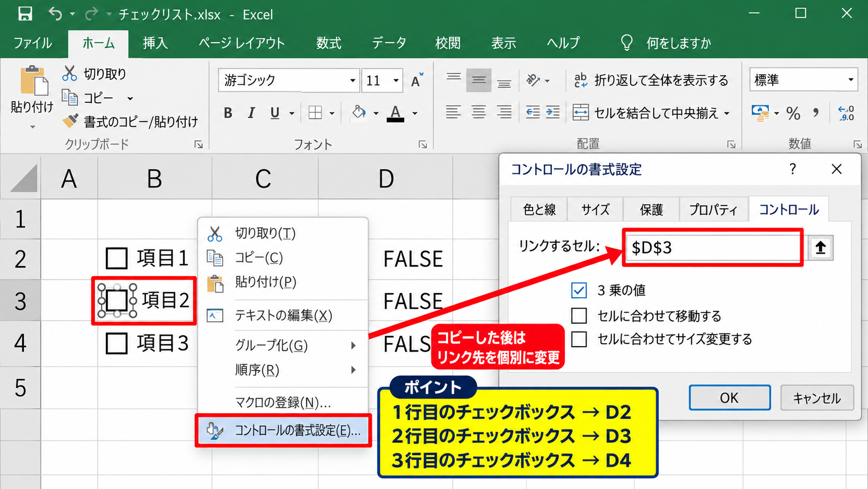The image size is (868, 489).
Task: Expand the Copy dropdown arrow in ribbon
Action: 130,98
